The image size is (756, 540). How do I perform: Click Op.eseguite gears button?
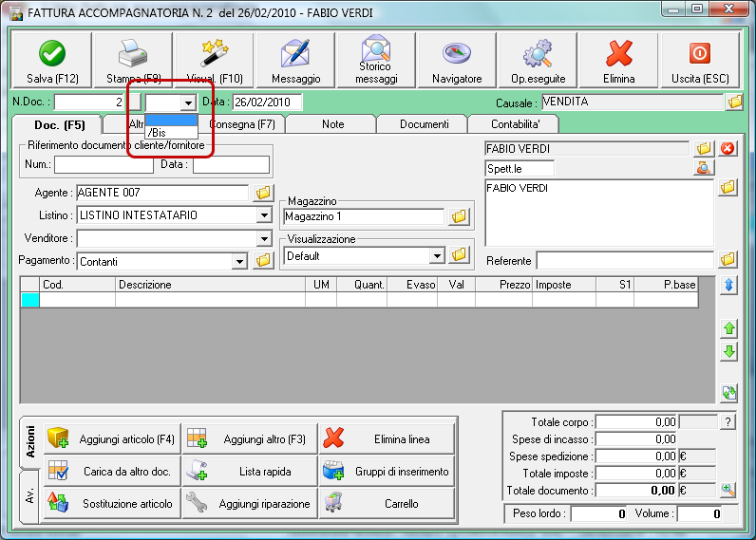click(x=539, y=61)
